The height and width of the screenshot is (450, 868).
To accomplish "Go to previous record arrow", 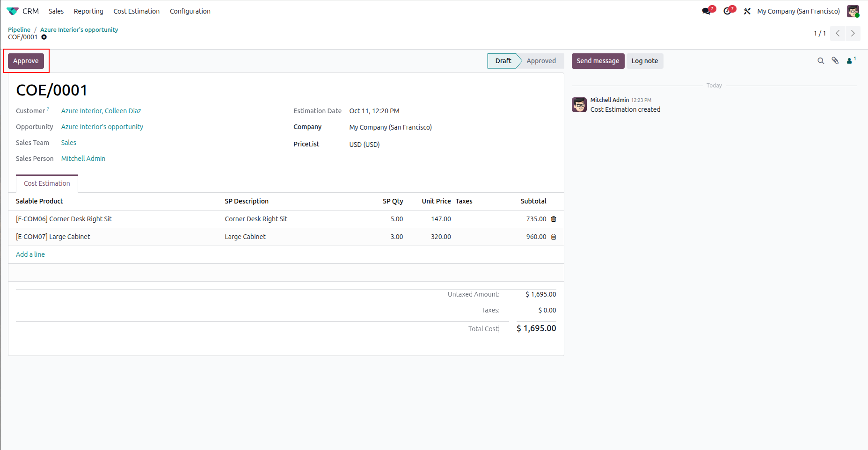I will pyautogui.click(x=838, y=33).
